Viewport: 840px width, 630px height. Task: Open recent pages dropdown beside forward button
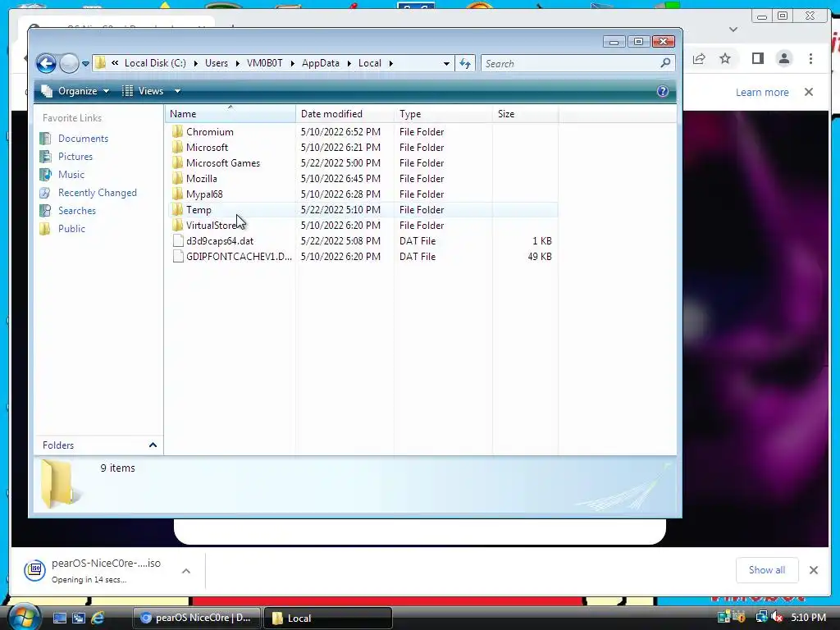[85, 64]
